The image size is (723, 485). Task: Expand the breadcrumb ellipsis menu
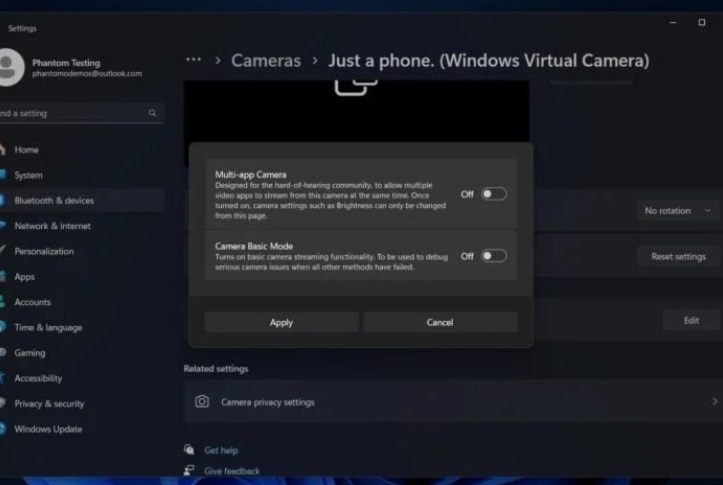point(193,60)
